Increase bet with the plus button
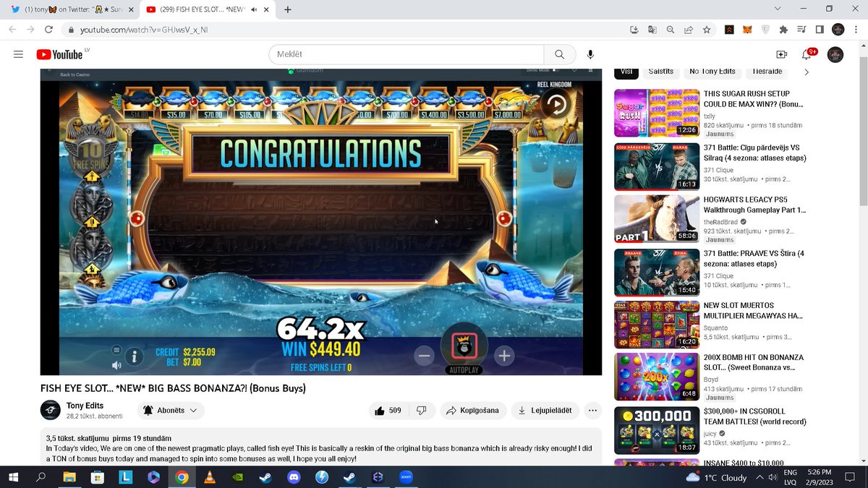 (504, 355)
